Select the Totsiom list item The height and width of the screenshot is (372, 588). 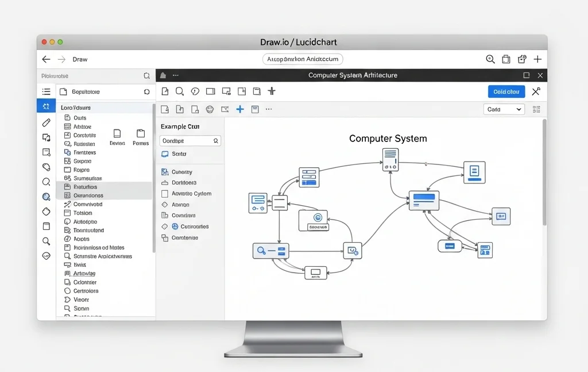coord(83,213)
